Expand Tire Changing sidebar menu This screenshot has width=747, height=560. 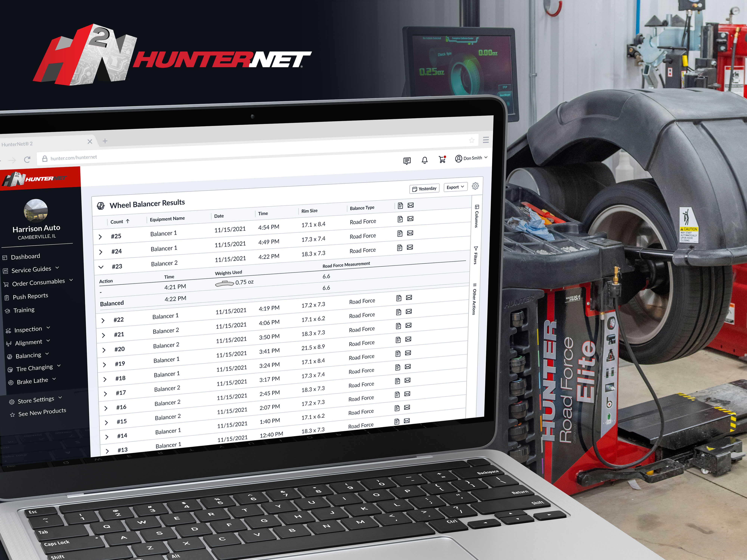click(x=34, y=368)
